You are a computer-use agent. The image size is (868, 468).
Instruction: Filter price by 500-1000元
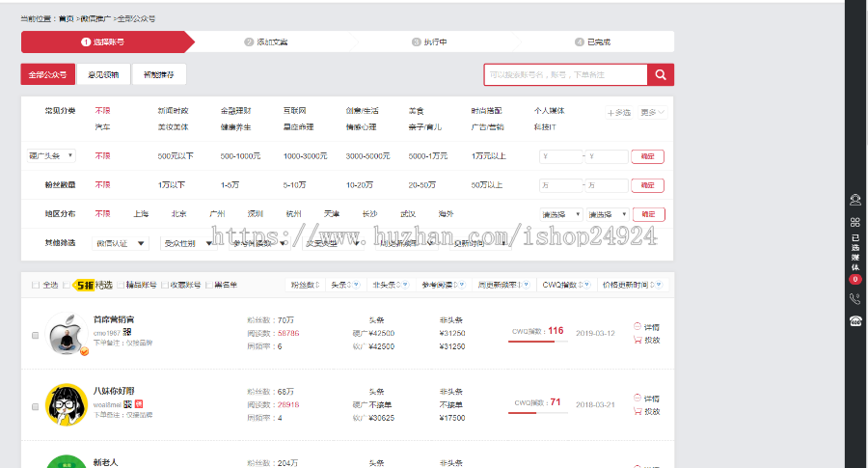[240, 156]
